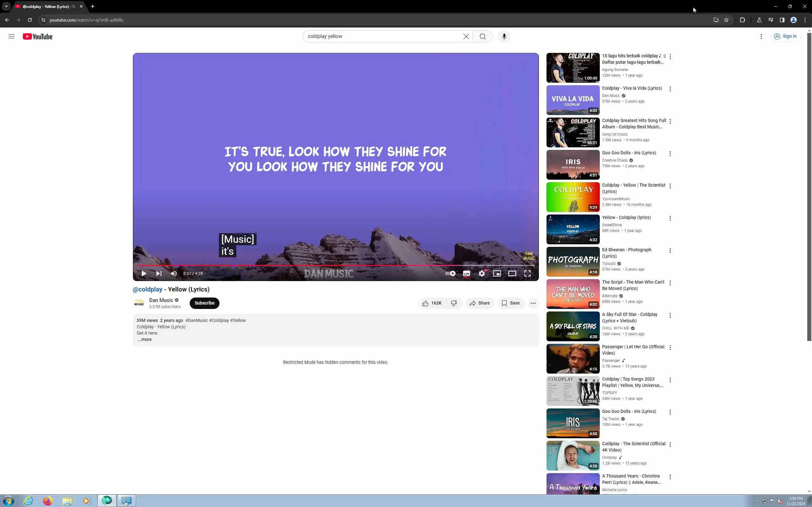Search with your voice microphone
This screenshot has height=507, width=812.
504,36
